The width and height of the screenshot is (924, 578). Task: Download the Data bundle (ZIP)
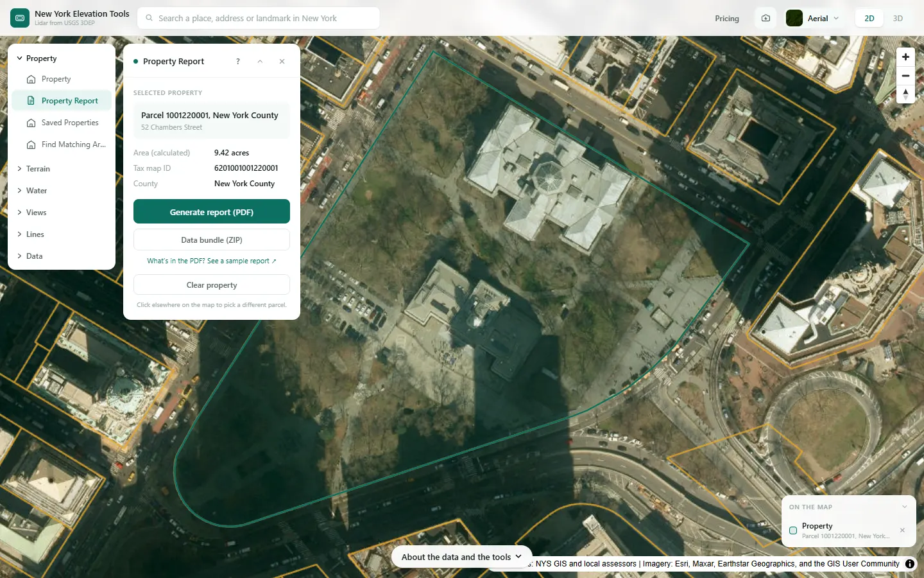212,240
